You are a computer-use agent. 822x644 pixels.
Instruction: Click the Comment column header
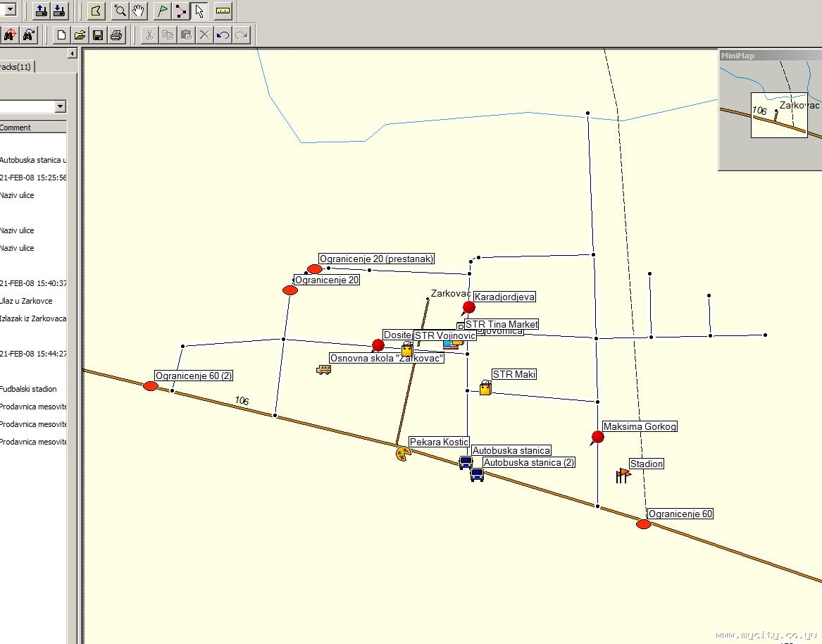32,128
